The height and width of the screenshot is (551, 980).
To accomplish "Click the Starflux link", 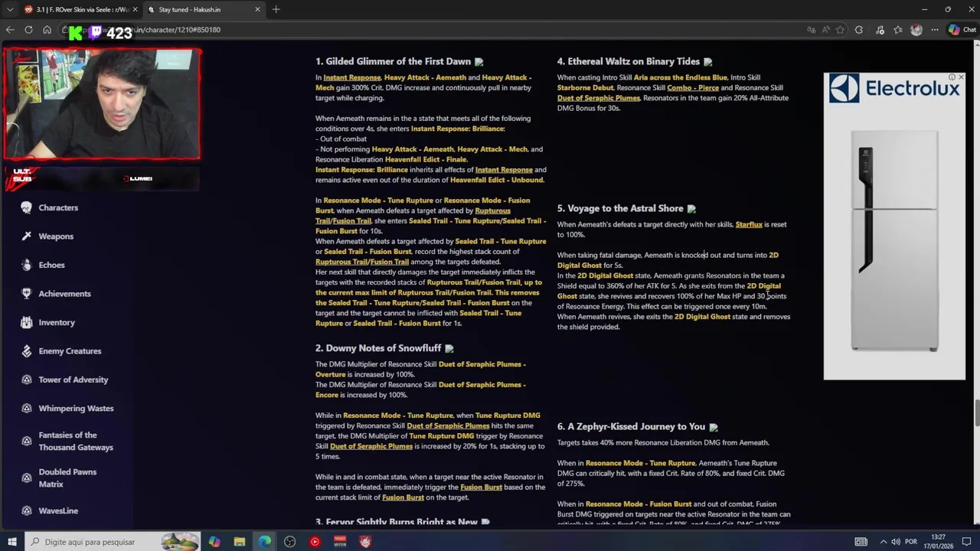I will [x=749, y=224].
